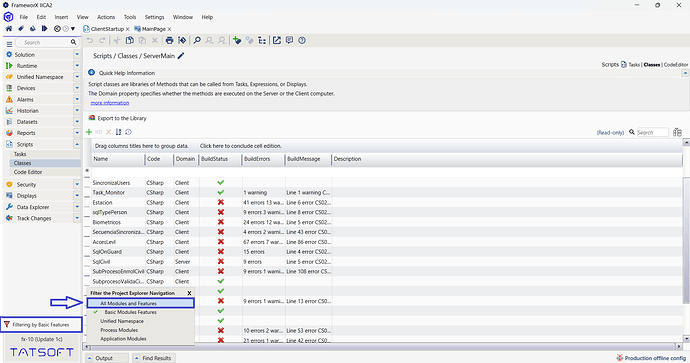This screenshot has width=690, height=363.
Task: Collapse the Quick Help panel arrow
Action: [x=685, y=73]
